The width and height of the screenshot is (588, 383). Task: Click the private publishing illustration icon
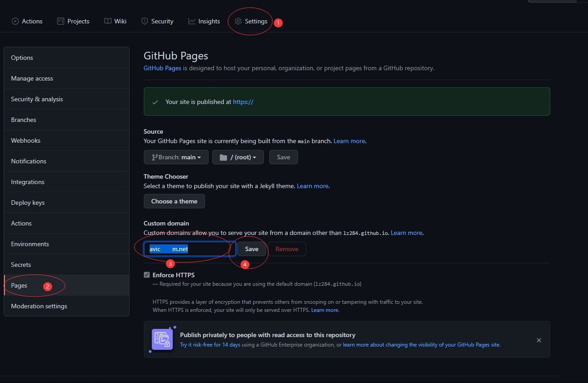click(x=162, y=339)
